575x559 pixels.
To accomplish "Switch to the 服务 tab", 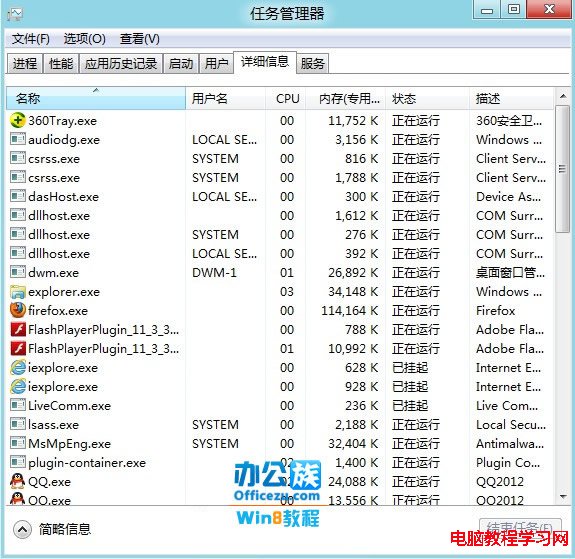I will point(312,63).
